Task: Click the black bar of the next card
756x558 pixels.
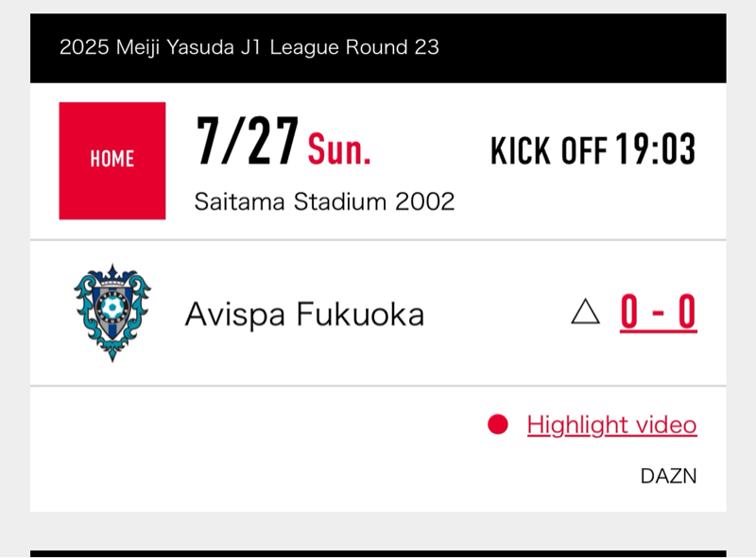Action: click(x=378, y=554)
